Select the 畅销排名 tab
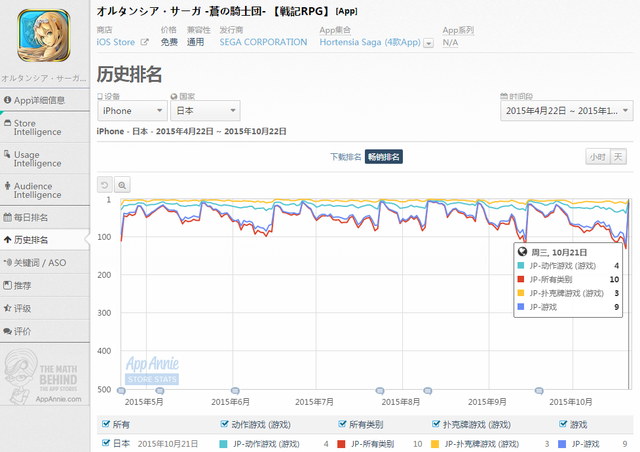This screenshot has width=640, height=452. pos(384,157)
